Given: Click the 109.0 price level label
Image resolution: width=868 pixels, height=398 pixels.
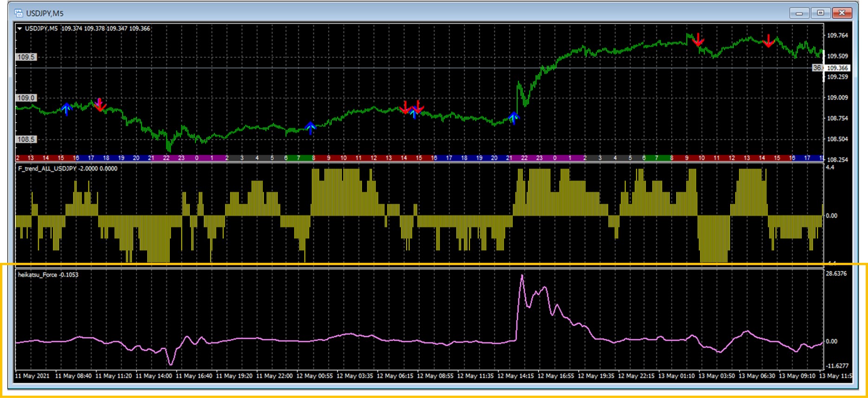Looking at the screenshot, I should coord(26,98).
